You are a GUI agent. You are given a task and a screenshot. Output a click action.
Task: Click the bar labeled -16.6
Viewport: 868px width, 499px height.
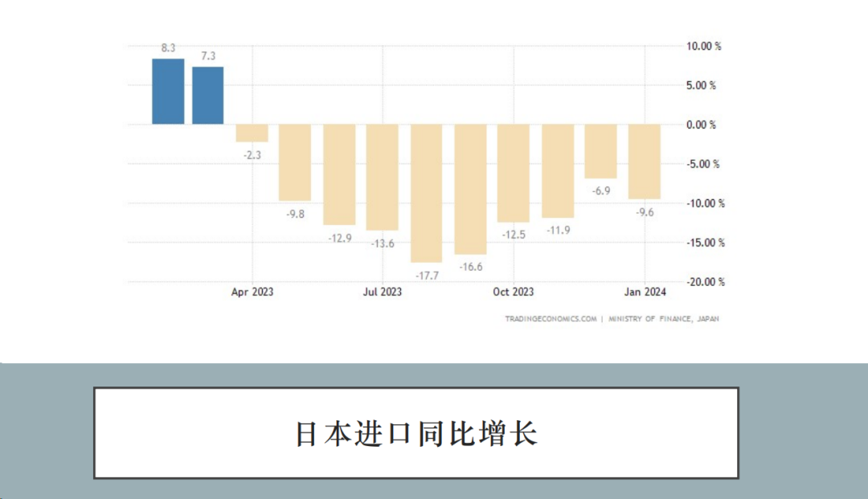click(x=470, y=189)
